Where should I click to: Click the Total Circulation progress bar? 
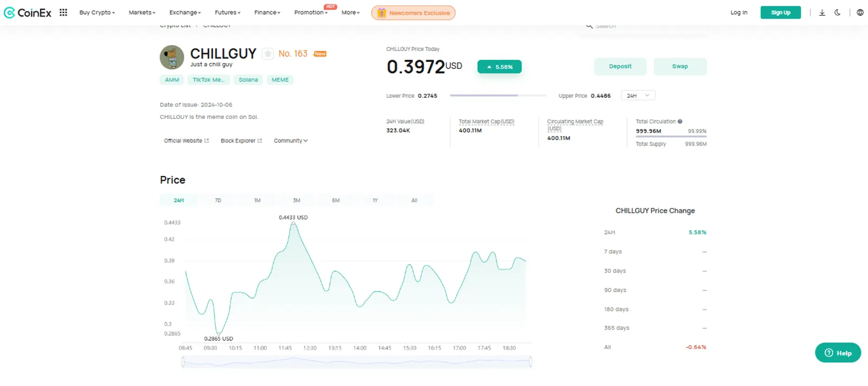[x=671, y=137]
